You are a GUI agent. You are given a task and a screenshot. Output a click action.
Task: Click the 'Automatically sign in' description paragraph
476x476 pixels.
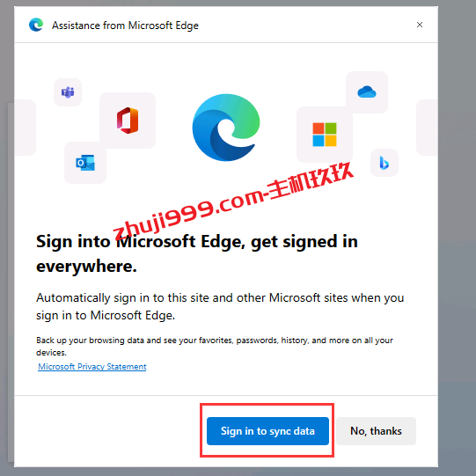pos(220,306)
